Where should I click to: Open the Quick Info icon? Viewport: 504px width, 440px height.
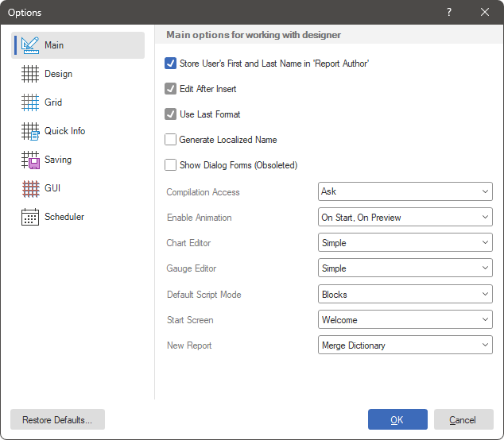(x=30, y=131)
